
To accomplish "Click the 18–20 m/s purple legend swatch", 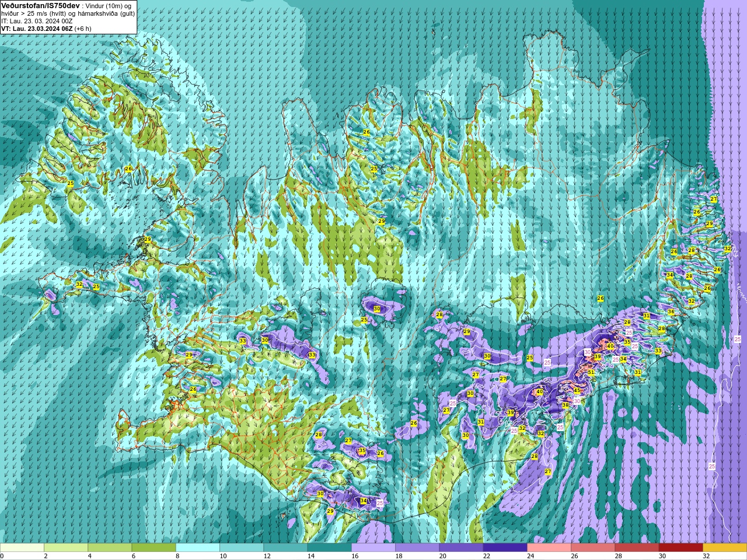I will 417,548.
